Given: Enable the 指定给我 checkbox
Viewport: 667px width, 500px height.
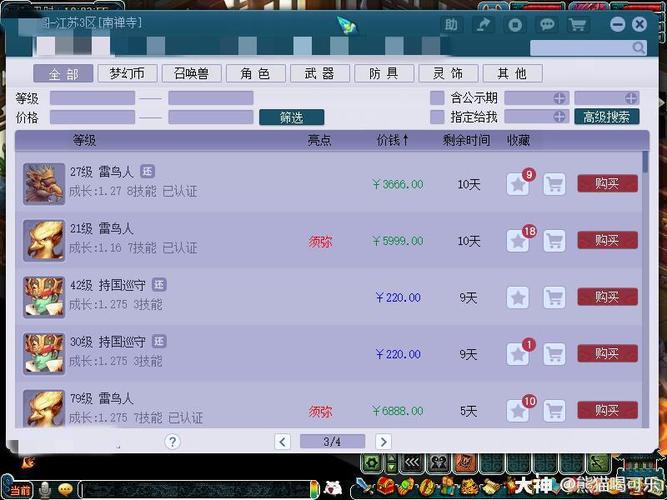Looking at the screenshot, I should 437,117.
